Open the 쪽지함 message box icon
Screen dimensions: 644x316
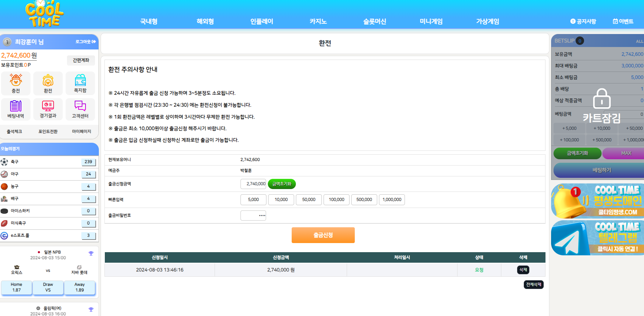80,80
